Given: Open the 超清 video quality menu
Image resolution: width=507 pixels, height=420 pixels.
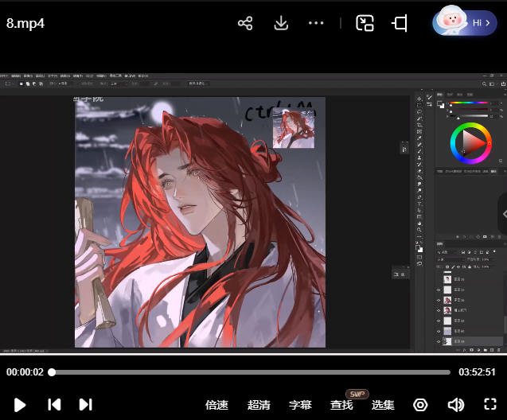Looking at the screenshot, I should click(x=259, y=405).
